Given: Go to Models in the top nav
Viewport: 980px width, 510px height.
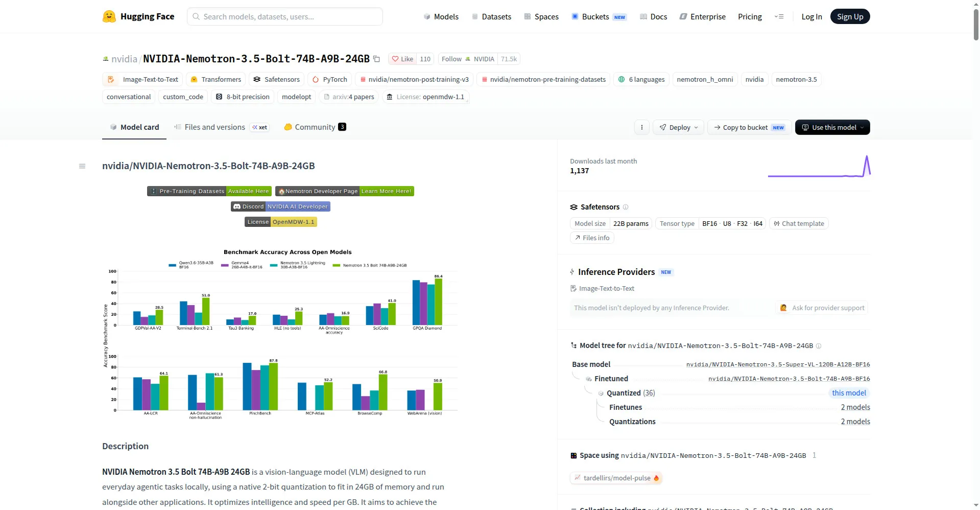Looking at the screenshot, I should point(441,16).
